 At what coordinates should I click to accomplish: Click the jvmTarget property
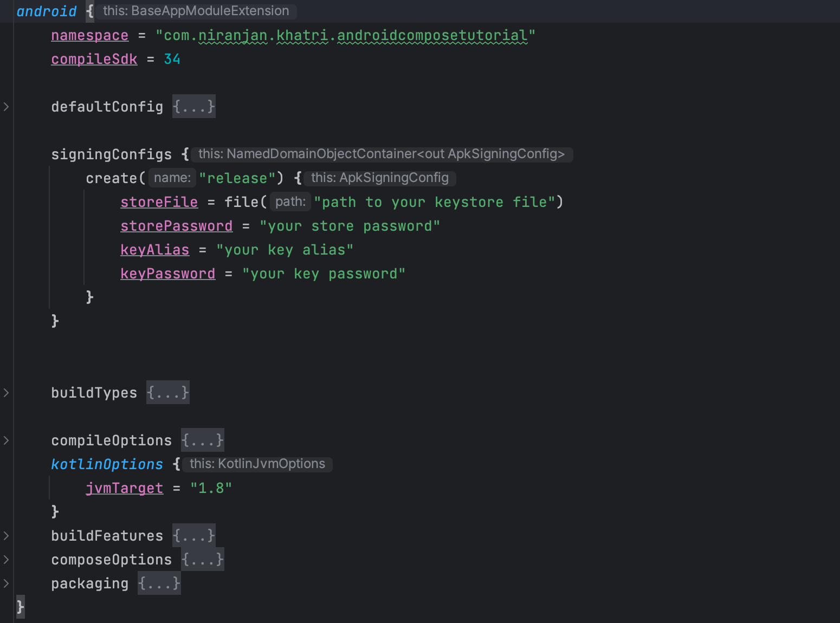point(125,488)
